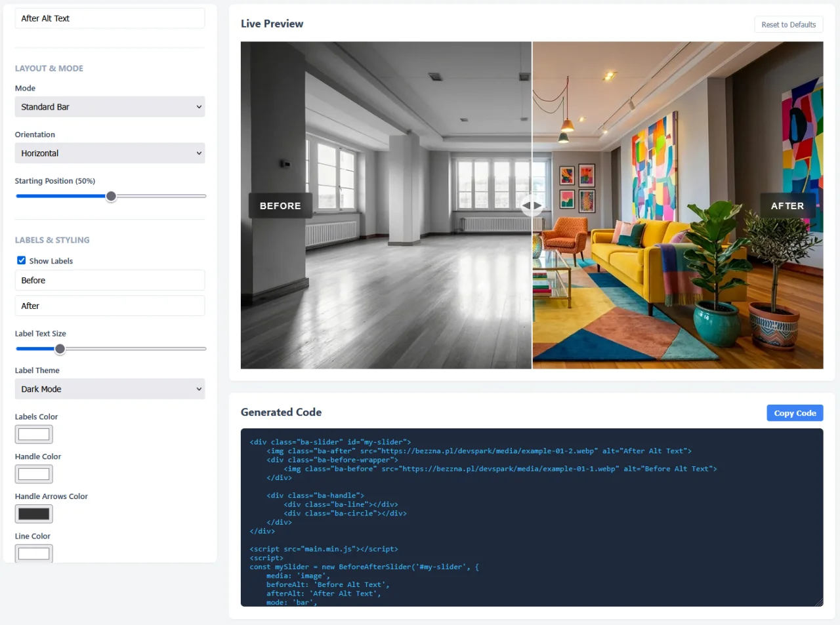This screenshot has width=840, height=625.
Task: Click the slider handle arrows in the preview
Action: (x=532, y=205)
